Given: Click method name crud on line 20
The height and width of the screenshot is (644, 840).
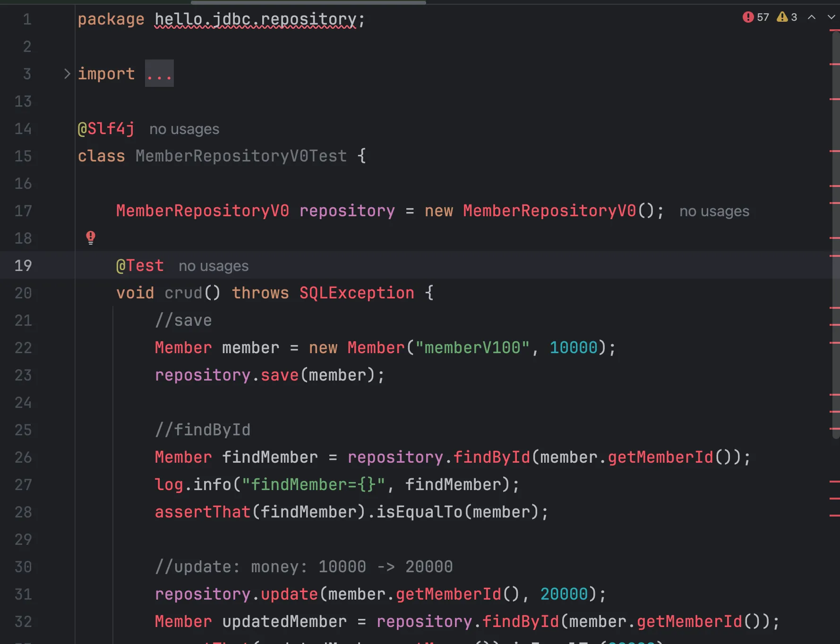Looking at the screenshot, I should tap(183, 293).
